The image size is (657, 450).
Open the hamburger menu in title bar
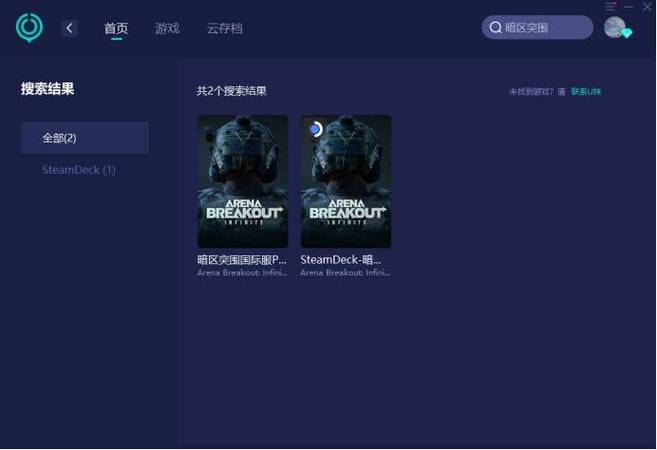point(610,6)
